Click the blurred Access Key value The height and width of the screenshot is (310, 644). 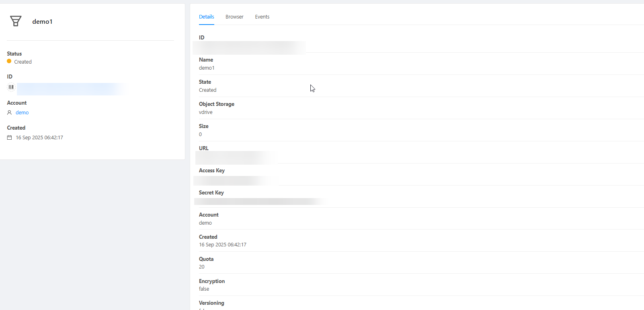(x=235, y=180)
